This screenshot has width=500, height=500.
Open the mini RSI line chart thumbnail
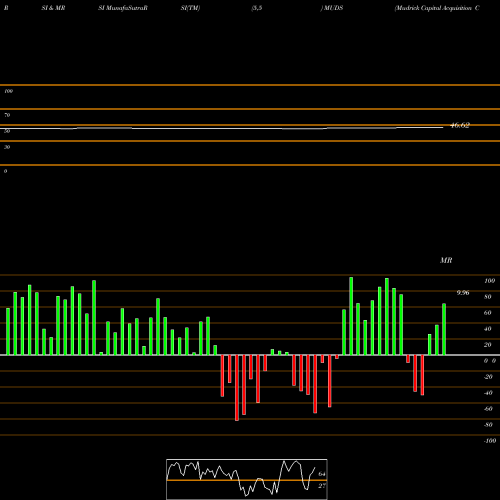(x=247, y=479)
